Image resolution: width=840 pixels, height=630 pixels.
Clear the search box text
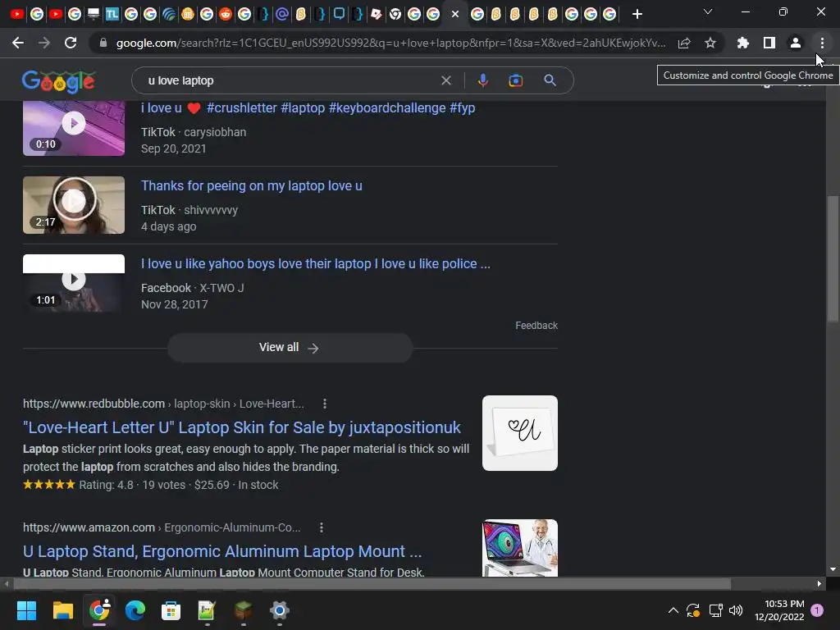coord(445,80)
